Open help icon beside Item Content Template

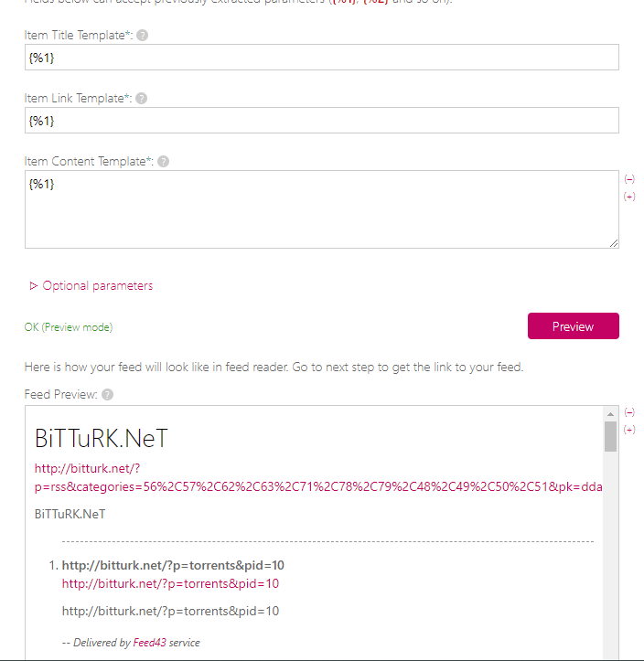point(163,162)
